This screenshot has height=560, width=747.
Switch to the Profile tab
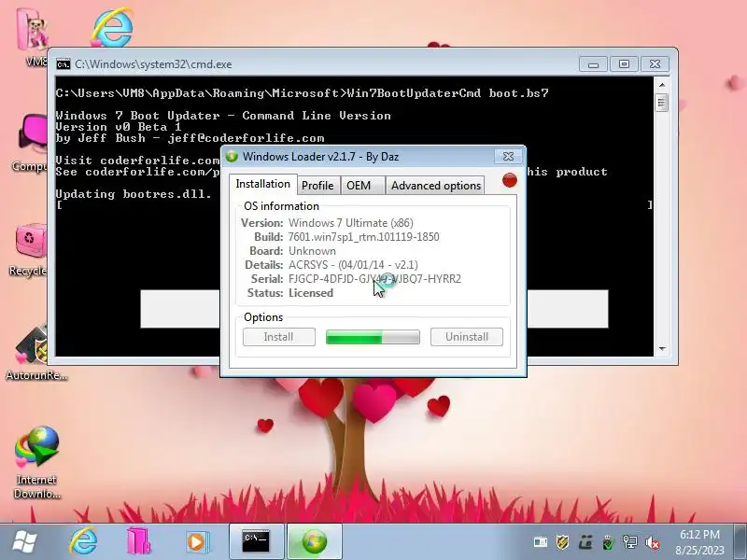tap(317, 185)
